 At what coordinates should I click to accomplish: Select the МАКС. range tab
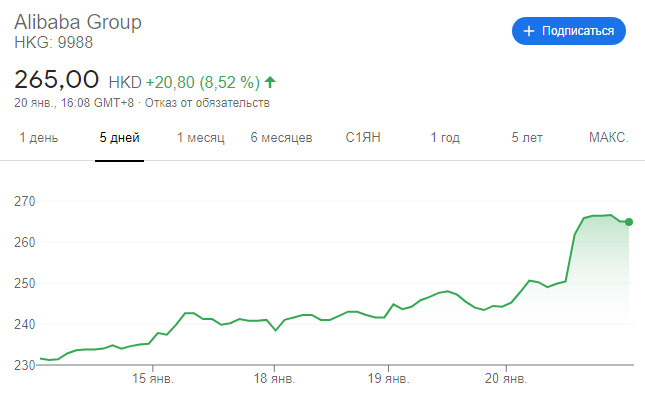coord(608,137)
